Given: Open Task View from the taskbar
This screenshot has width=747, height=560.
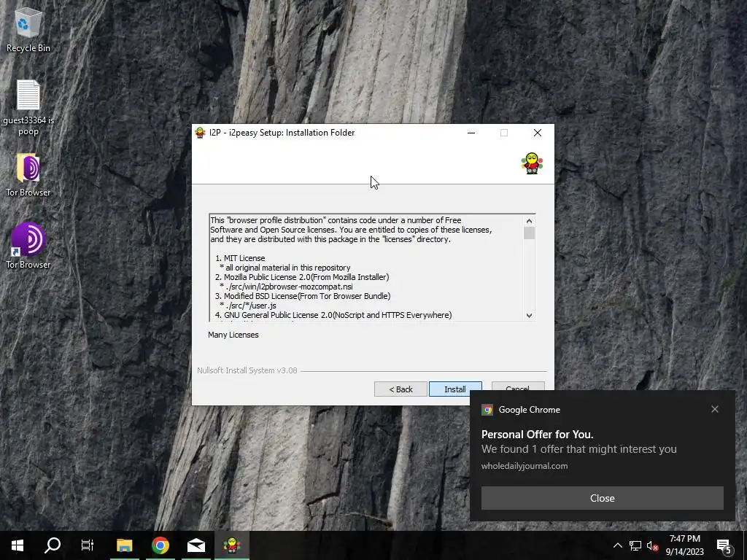Looking at the screenshot, I should (x=88, y=545).
